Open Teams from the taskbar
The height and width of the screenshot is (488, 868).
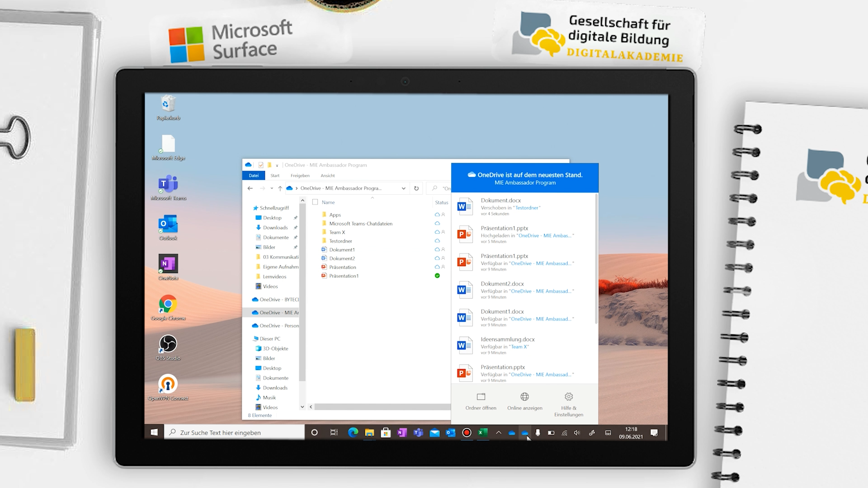pos(418,432)
